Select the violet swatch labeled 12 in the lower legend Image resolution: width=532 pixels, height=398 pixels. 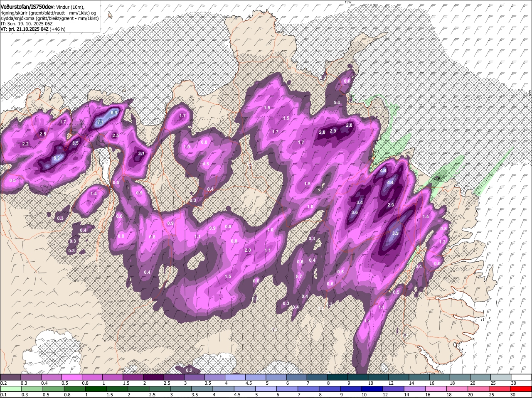(x=393, y=389)
